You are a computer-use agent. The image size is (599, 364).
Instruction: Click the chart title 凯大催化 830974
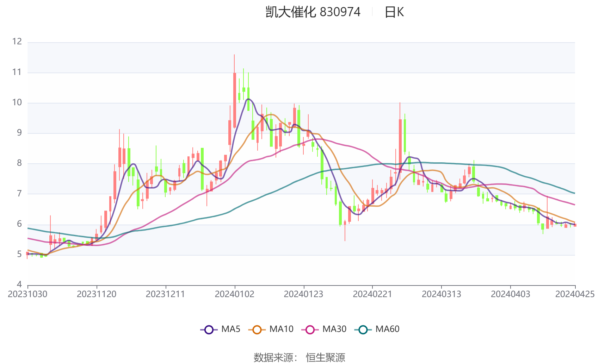tap(313, 12)
